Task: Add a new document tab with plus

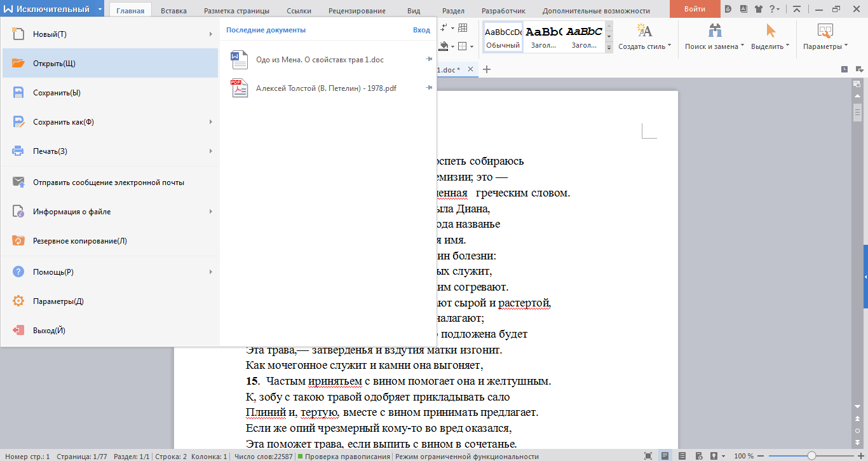Action: pyautogui.click(x=487, y=69)
